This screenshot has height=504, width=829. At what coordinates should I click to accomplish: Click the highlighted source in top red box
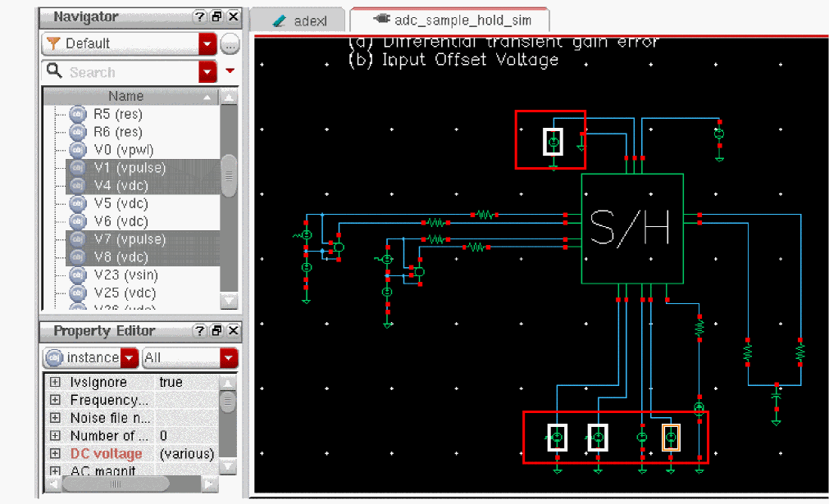(x=553, y=142)
